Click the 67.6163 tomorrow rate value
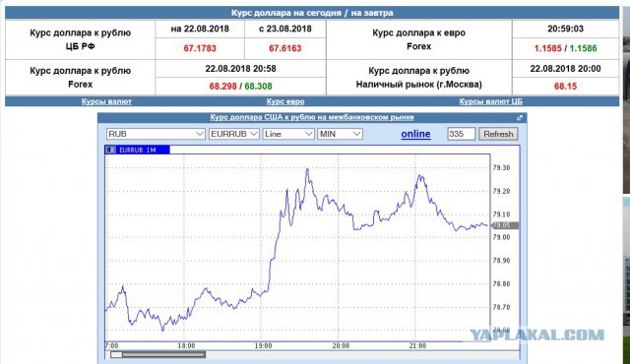This screenshot has width=630, height=364. 285,48
